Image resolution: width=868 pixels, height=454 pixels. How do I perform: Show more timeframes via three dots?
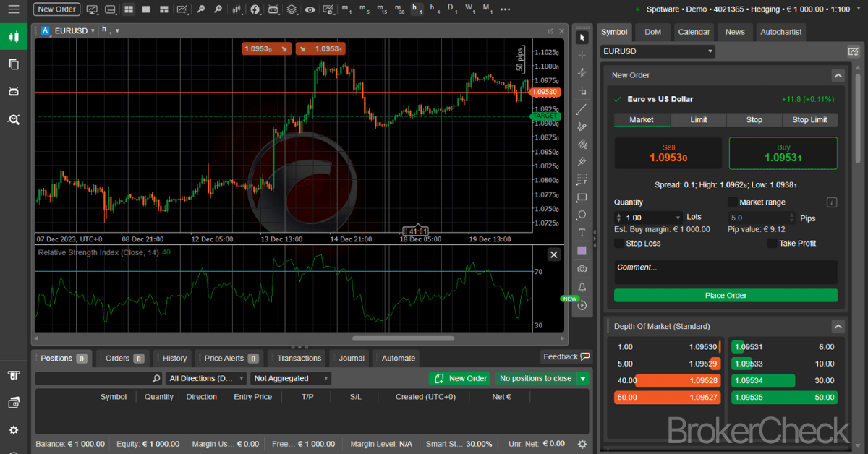505,9
